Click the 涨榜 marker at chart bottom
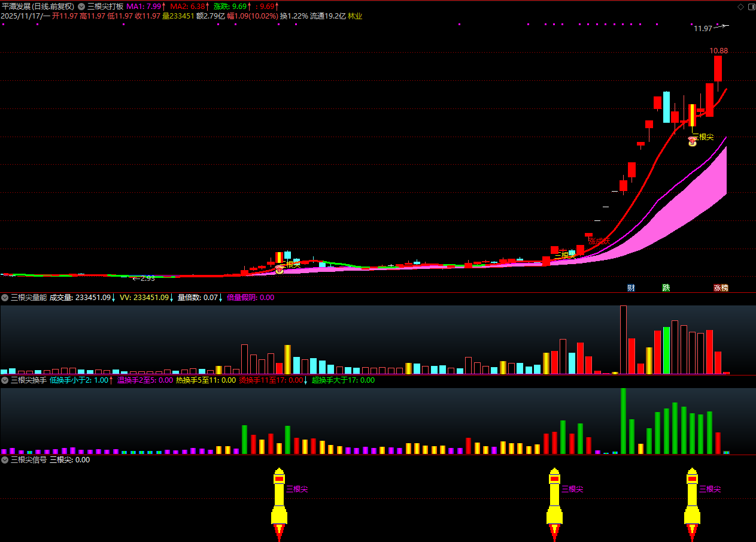Viewport: 756px width, 542px height. point(721,287)
